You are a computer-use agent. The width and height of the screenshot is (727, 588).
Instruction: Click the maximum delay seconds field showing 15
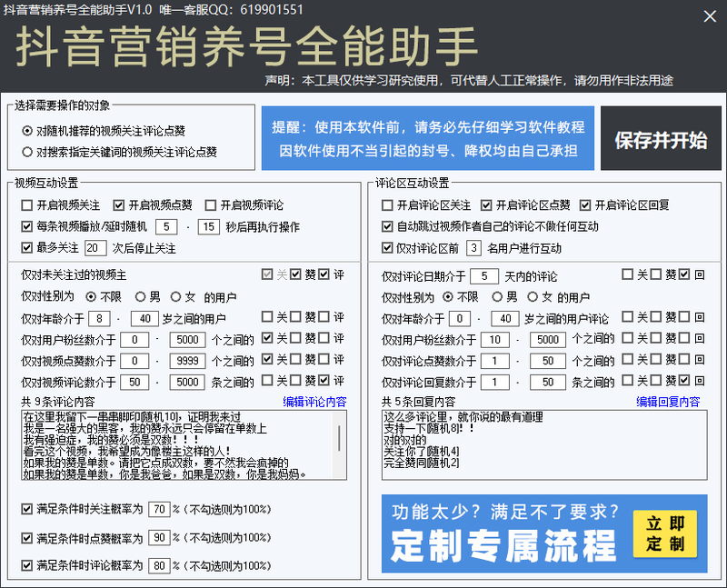[209, 227]
